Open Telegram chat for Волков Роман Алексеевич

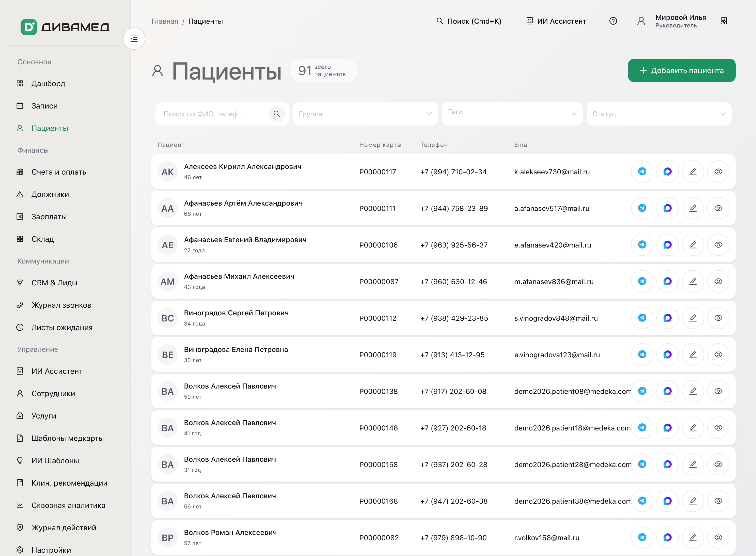point(642,537)
